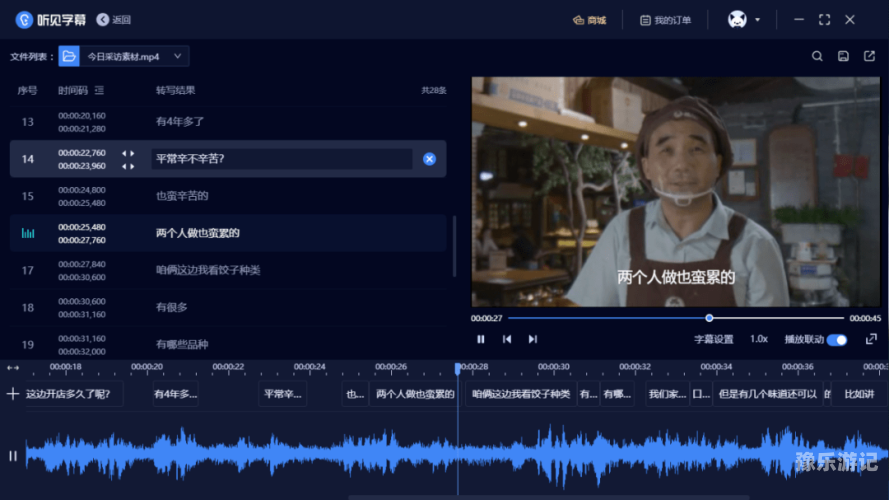Open the 商城 store link

click(x=590, y=20)
